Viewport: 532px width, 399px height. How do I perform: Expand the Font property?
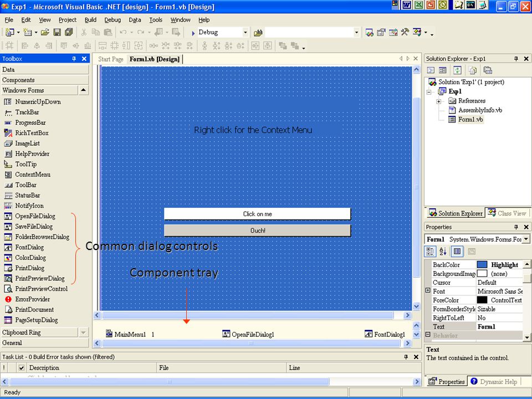[428, 291]
